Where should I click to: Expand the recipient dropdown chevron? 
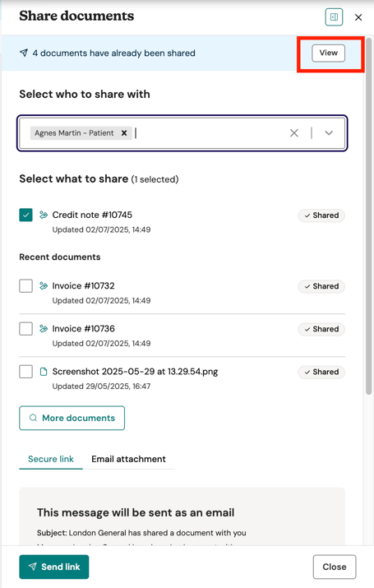(329, 132)
